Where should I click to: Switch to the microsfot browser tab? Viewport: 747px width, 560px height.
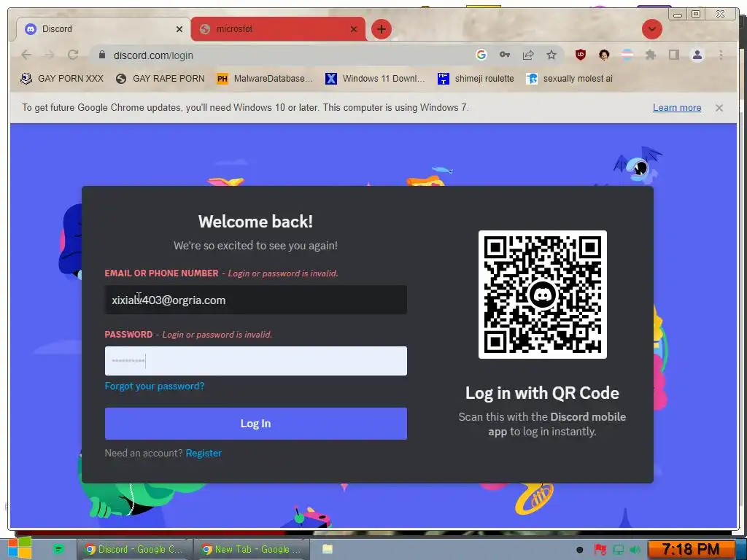[x=279, y=29]
